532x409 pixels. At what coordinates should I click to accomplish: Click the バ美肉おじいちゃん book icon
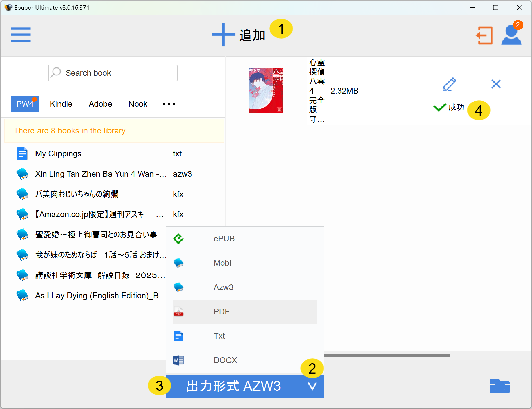point(23,194)
